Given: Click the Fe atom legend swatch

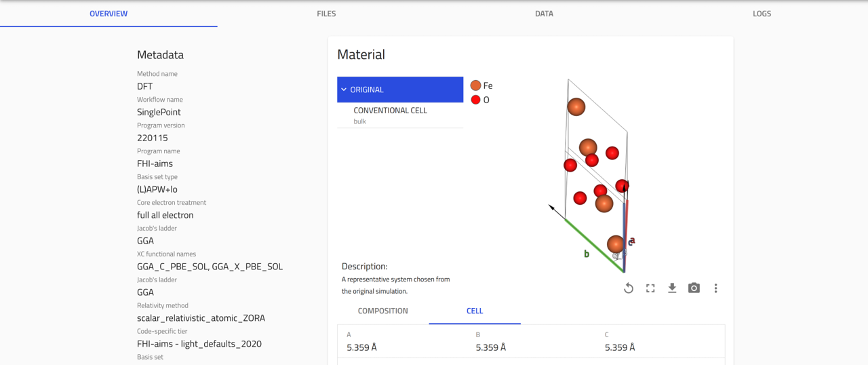Looking at the screenshot, I should (x=475, y=85).
